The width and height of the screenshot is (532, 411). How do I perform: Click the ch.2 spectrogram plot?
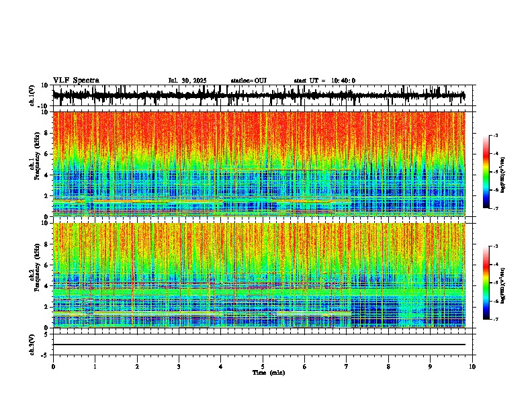pos(259,275)
